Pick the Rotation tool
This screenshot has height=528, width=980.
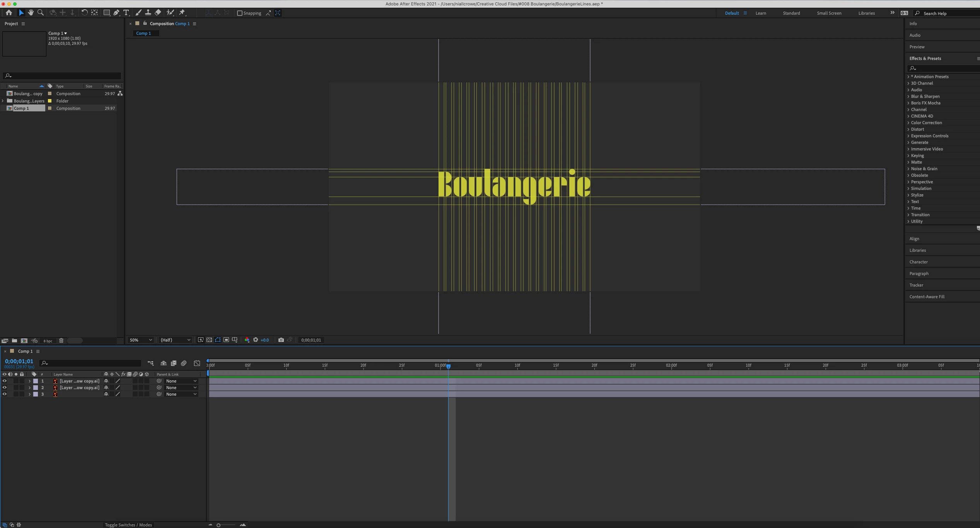click(x=84, y=13)
